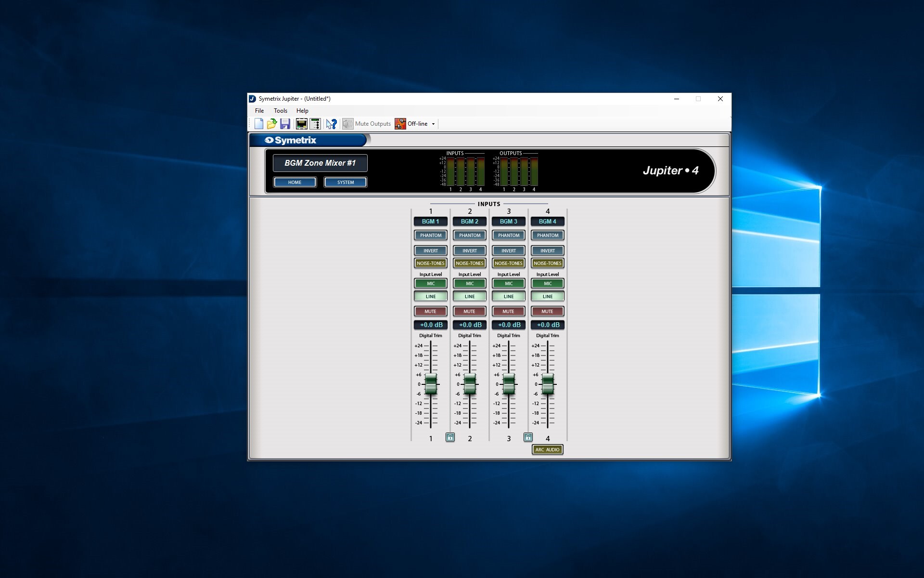Image resolution: width=924 pixels, height=578 pixels.
Task: Click the context help pointer icon
Action: tap(331, 124)
